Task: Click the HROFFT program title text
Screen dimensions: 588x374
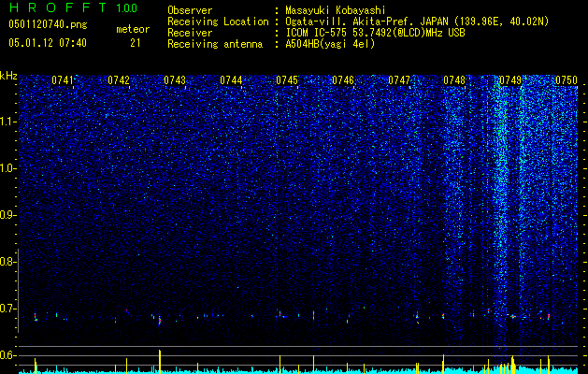Action: point(58,7)
